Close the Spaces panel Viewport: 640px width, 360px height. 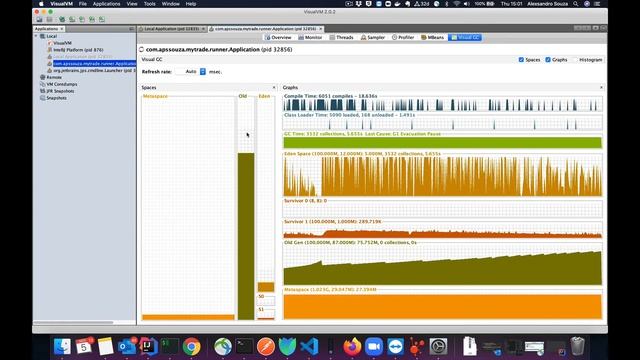point(274,87)
